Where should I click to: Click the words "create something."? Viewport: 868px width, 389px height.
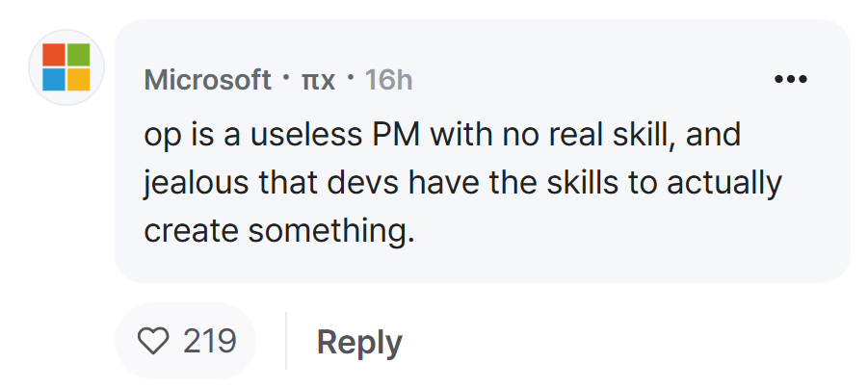279,231
